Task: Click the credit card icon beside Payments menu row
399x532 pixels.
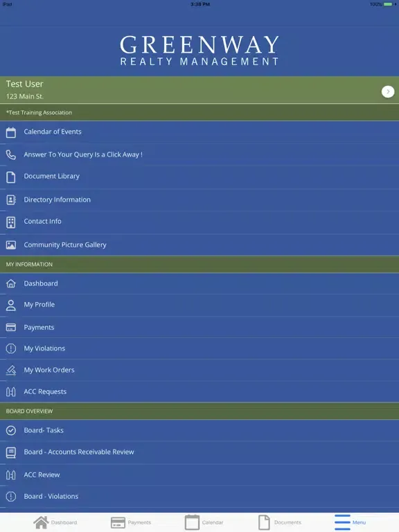Action: tap(11, 328)
